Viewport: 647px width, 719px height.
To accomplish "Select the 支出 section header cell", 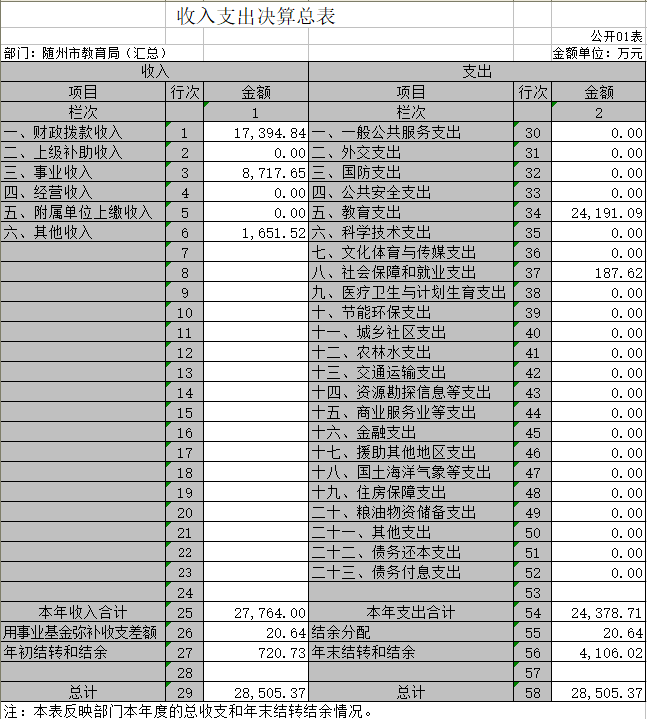I will click(477, 72).
